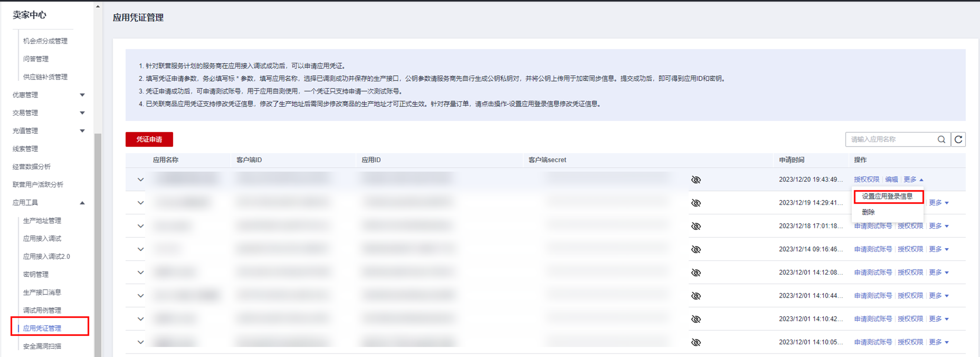Click the refresh list icon
This screenshot has width=980, height=357.
tap(958, 139)
